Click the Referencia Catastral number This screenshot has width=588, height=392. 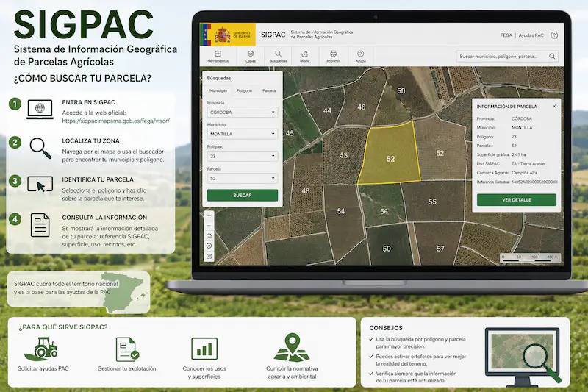pyautogui.click(x=534, y=182)
